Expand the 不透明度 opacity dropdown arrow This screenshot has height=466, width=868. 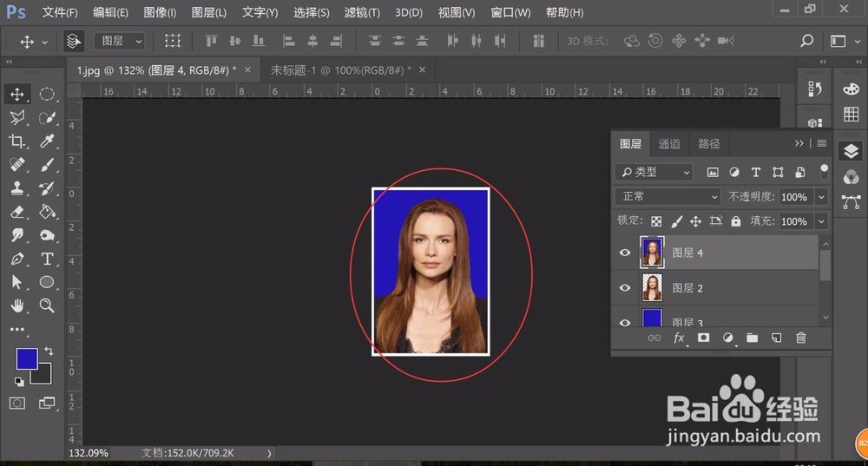[x=822, y=197]
